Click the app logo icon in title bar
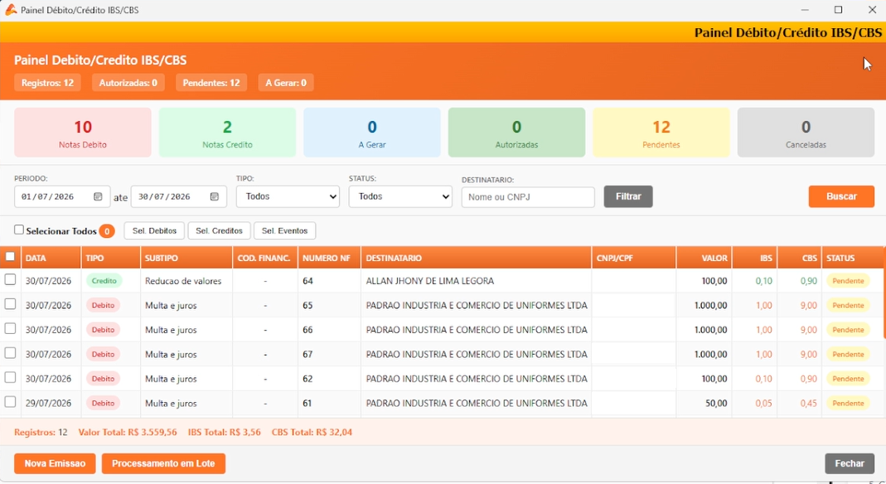886x484 pixels. tap(11, 10)
